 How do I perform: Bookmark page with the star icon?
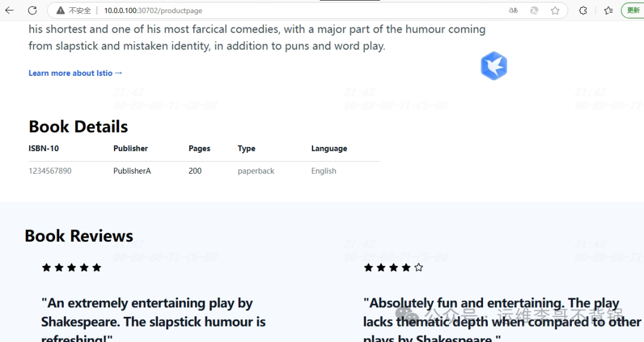coord(555,10)
